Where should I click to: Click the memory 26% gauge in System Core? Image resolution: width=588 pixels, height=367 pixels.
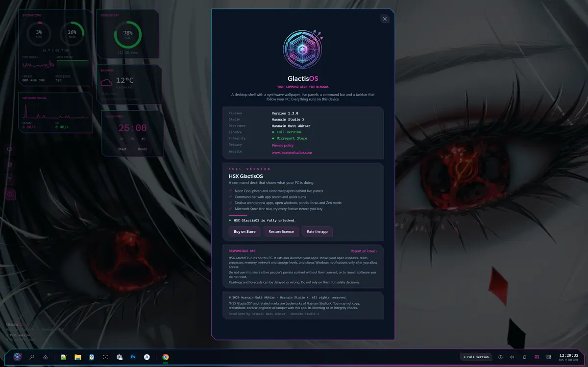(x=72, y=33)
